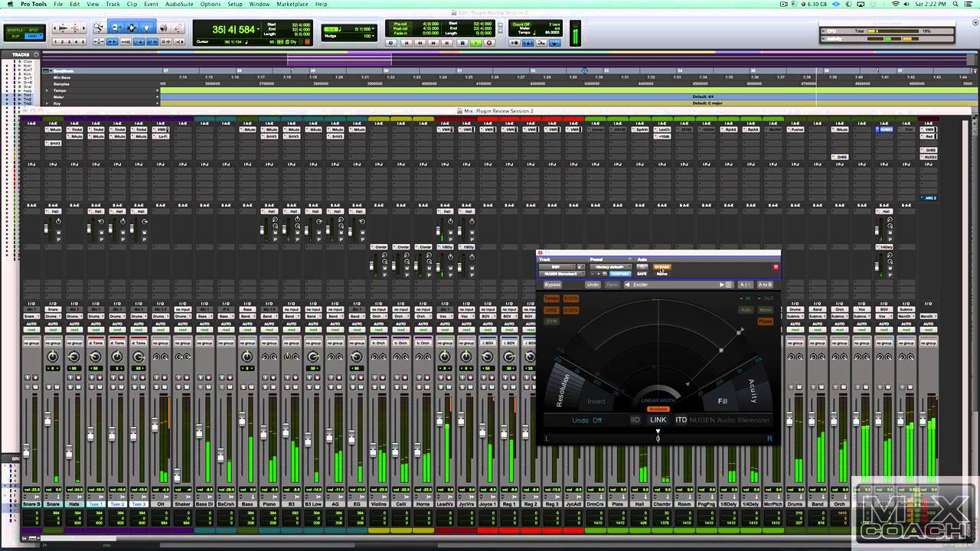This screenshot has width=980, height=551.
Task: Click the playhead marker on the timeline ruler
Action: point(584,71)
